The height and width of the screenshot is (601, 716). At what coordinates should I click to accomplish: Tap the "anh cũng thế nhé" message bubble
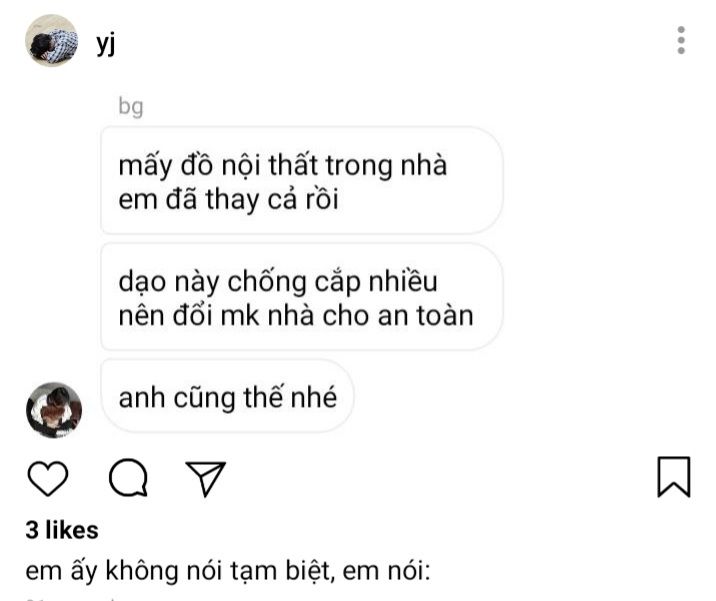coord(227,396)
